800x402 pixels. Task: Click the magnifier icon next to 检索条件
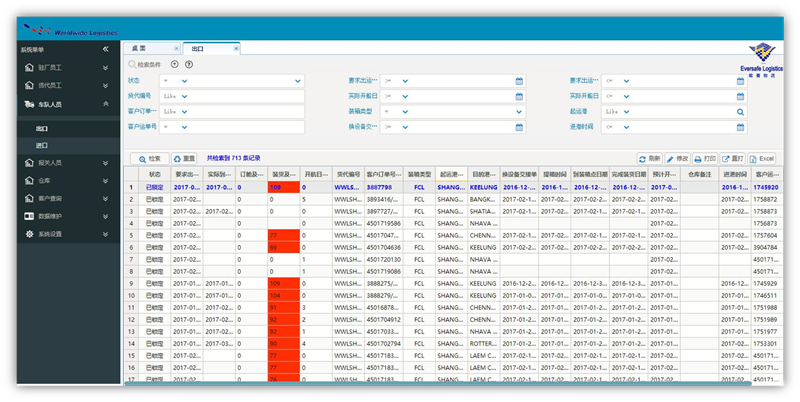[132, 64]
